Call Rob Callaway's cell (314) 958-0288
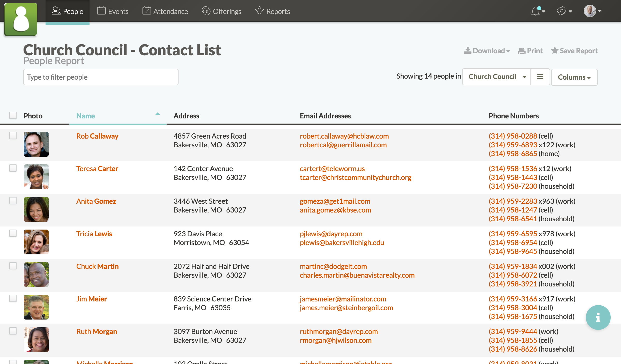This screenshot has width=621, height=364. tap(513, 136)
